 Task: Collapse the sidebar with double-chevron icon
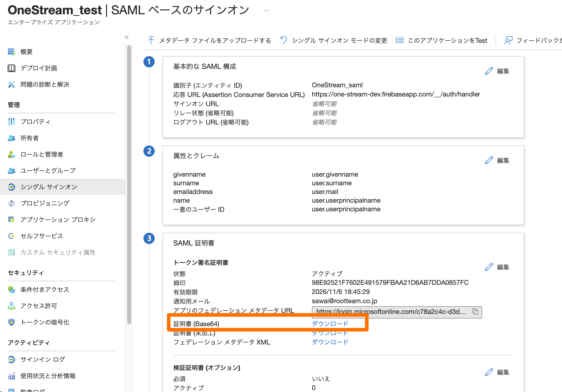(127, 37)
